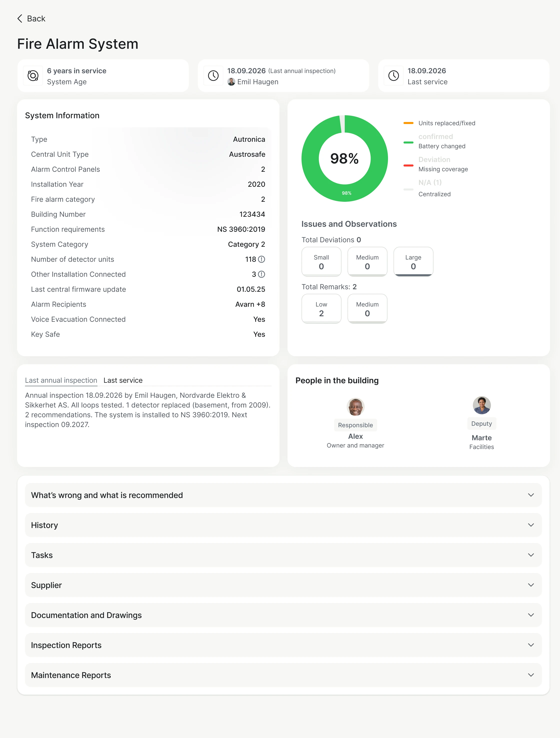Click the System Age gear icon
The image size is (560, 738).
pos(33,76)
